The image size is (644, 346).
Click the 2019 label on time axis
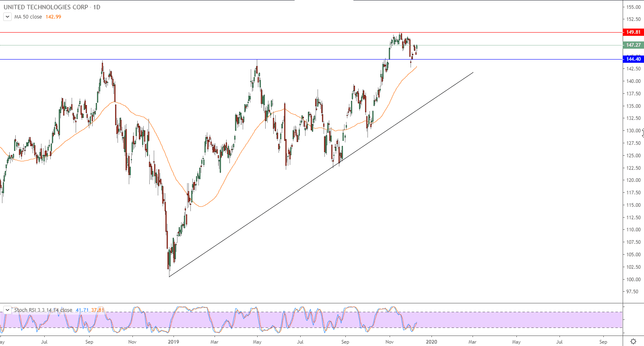click(173, 342)
